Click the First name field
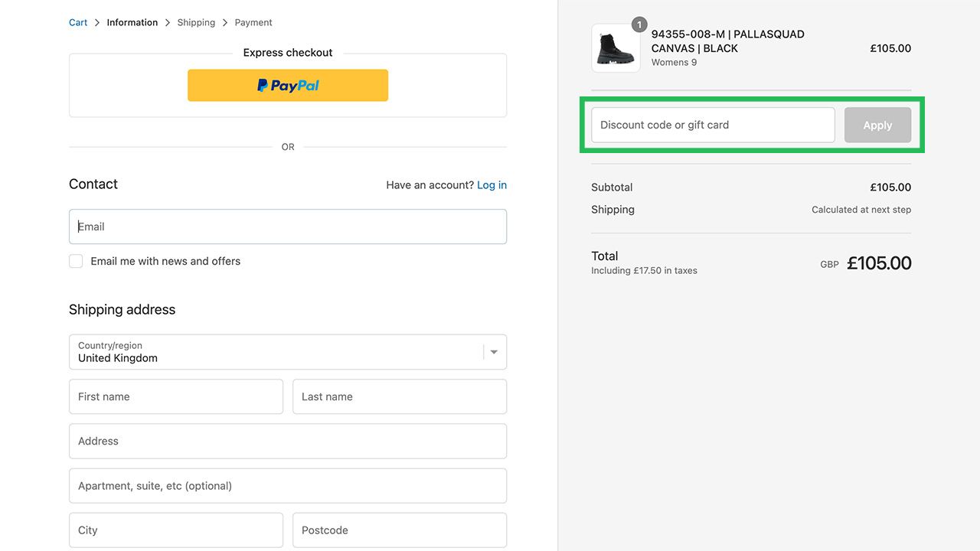The width and height of the screenshot is (980, 551). 176,396
